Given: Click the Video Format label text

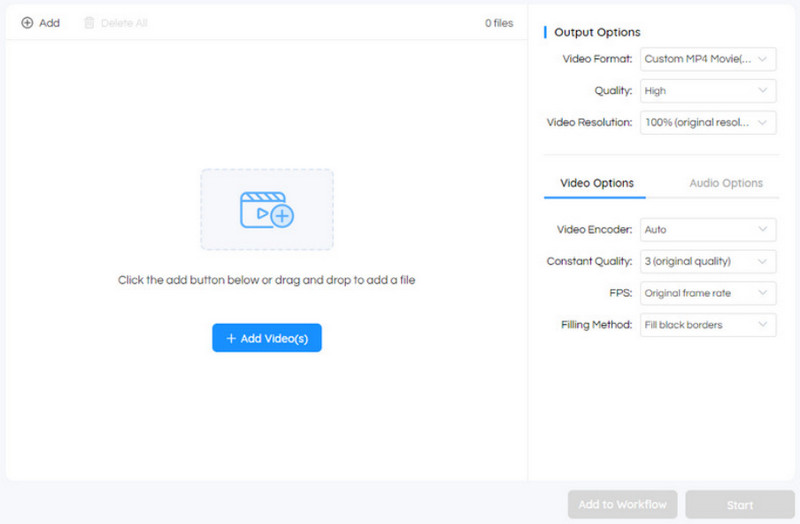Looking at the screenshot, I should (x=597, y=59).
